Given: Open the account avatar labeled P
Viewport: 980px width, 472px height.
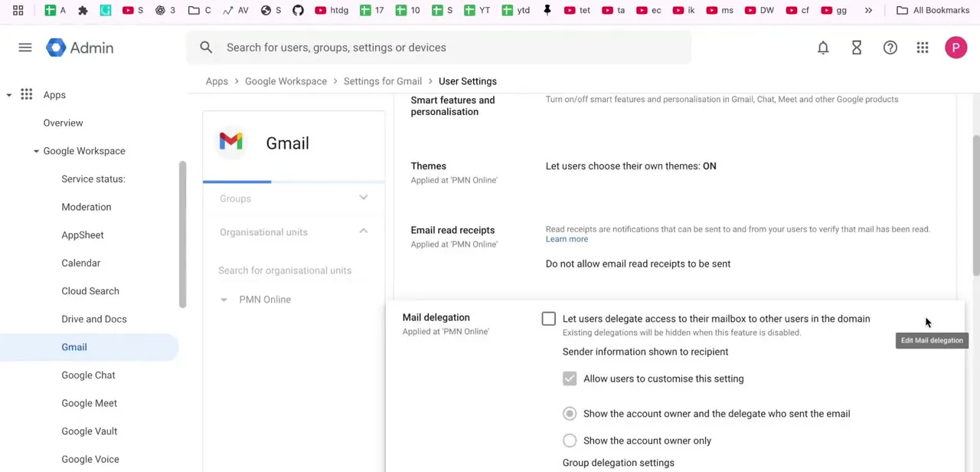Looking at the screenshot, I should pyautogui.click(x=955, y=48).
